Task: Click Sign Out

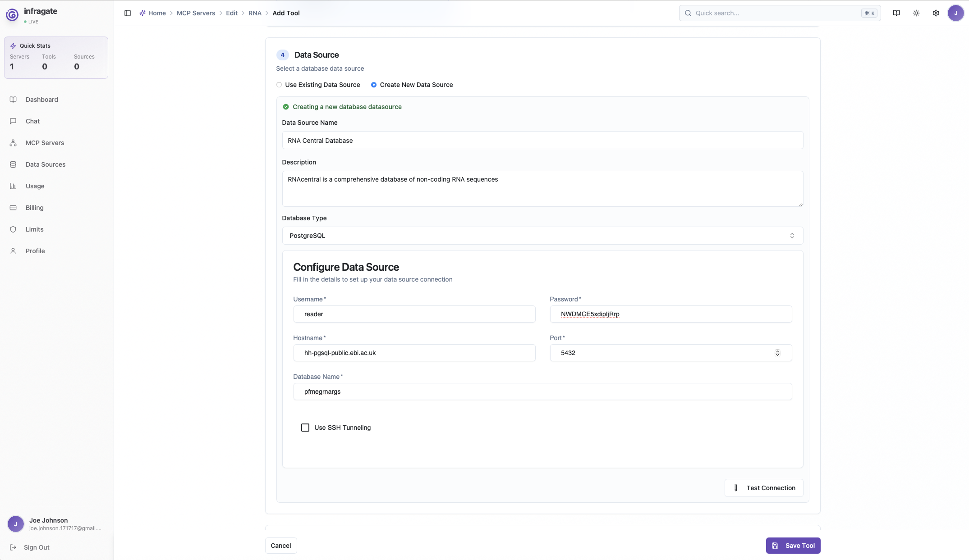Action: [x=37, y=547]
